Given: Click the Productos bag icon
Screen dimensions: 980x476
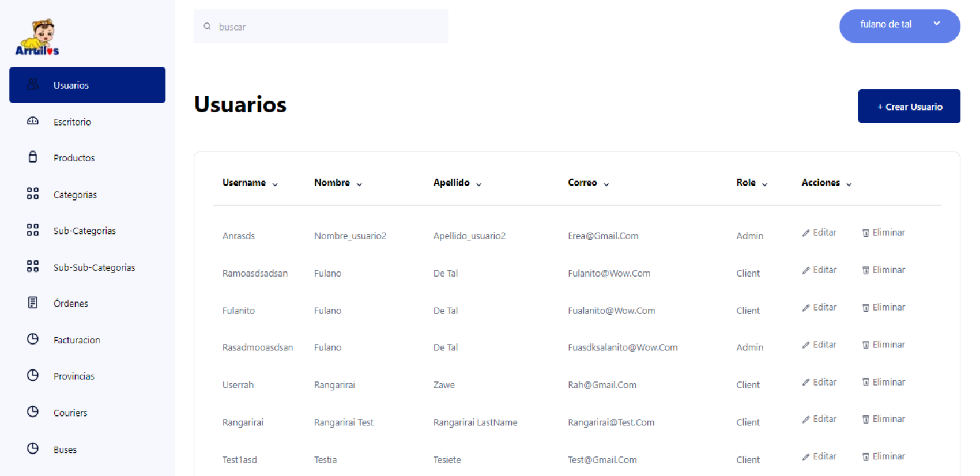Looking at the screenshot, I should click(33, 157).
